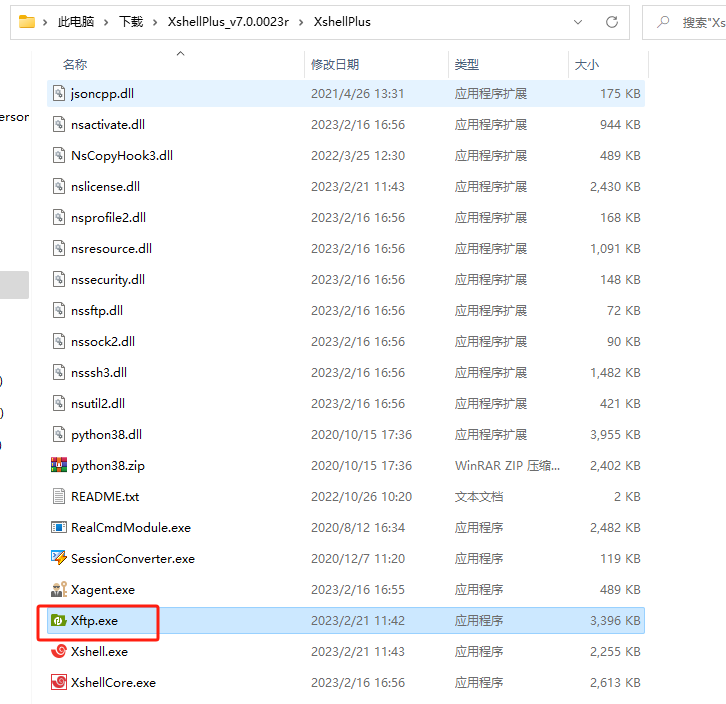Select the file name nsutil2.dll
The width and height of the screenshot is (726, 704).
click(x=98, y=404)
